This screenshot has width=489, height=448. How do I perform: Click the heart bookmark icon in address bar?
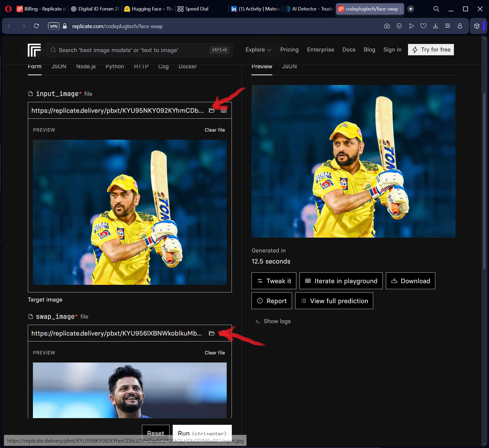coord(423,26)
